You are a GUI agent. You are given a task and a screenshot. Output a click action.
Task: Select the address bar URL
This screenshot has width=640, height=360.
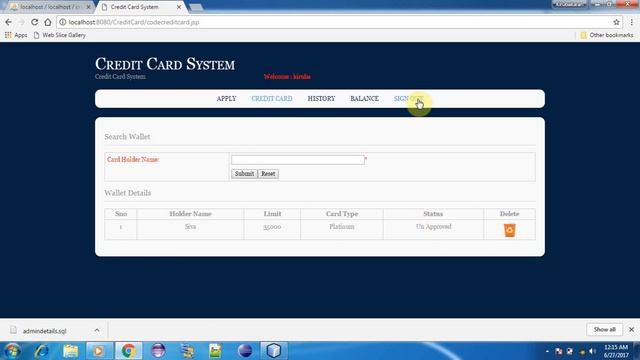point(134,22)
